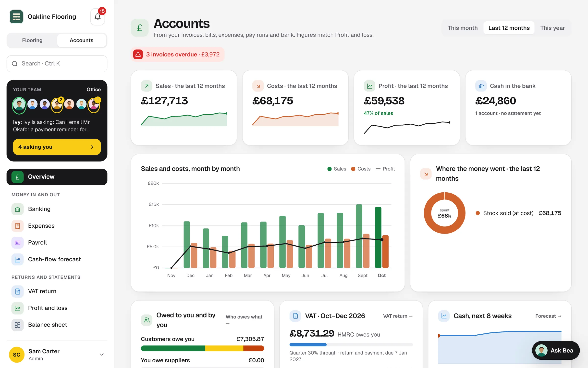Open the VAT return page
Viewport: 588px width, 368px height.
(x=57, y=291)
